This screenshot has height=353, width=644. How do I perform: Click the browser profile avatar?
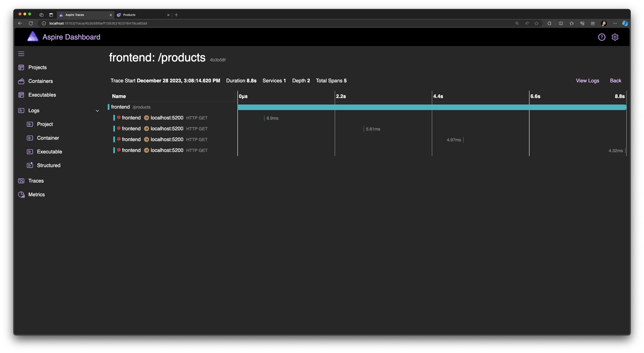point(604,23)
